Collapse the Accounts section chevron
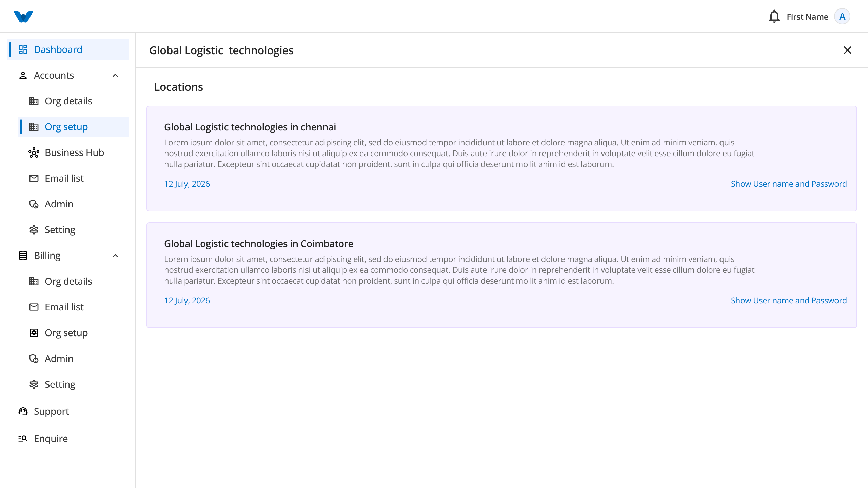 click(x=115, y=75)
